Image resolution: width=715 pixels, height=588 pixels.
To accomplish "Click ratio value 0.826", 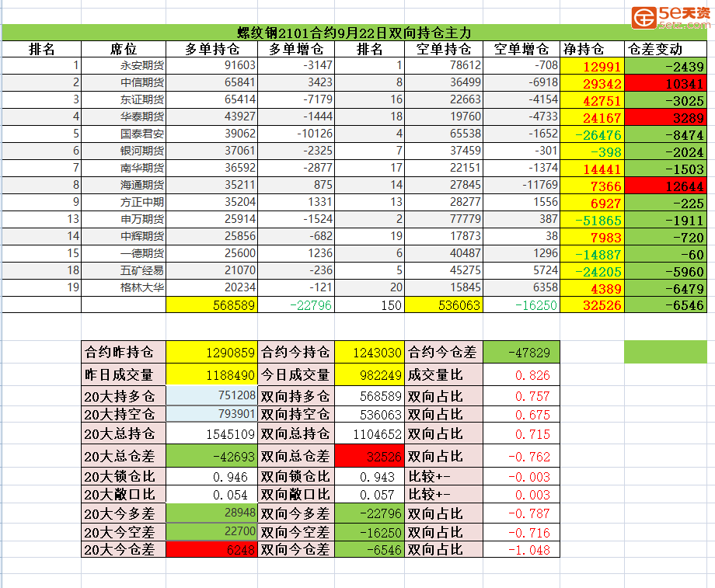I will click(x=521, y=374).
